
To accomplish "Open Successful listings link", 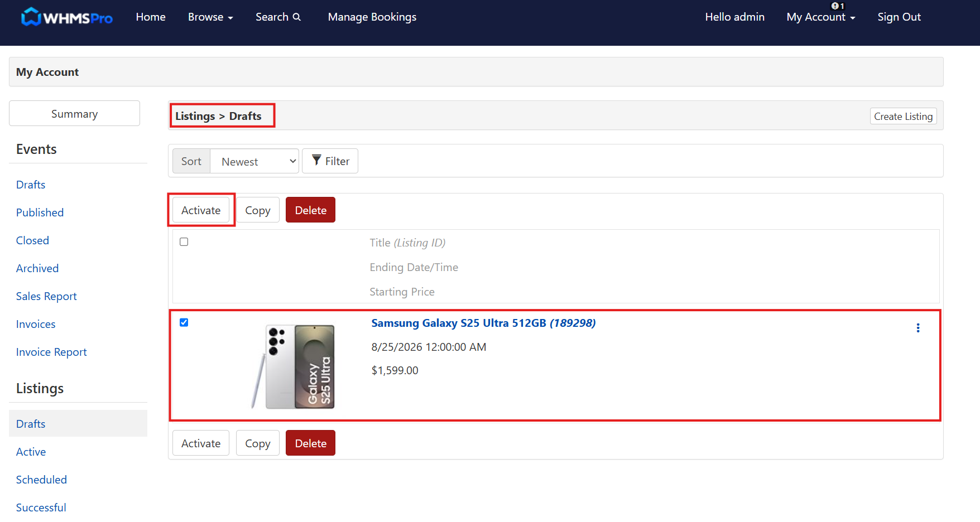I will pyautogui.click(x=41, y=507).
